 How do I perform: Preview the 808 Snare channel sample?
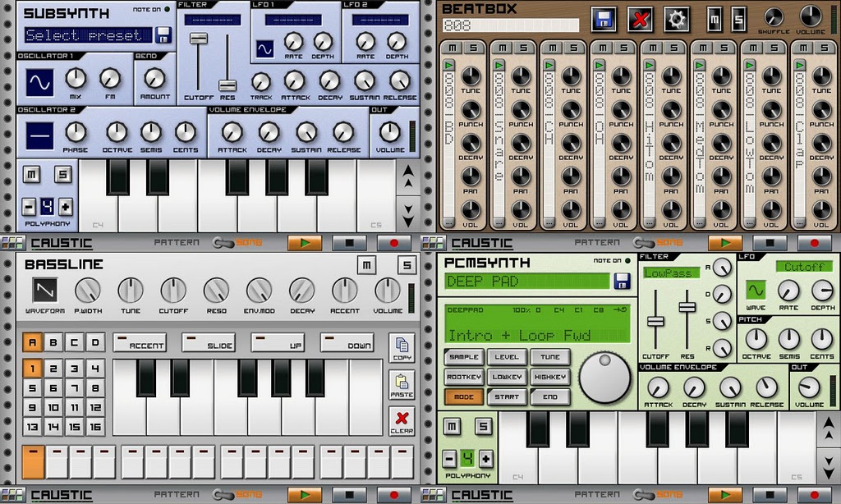click(x=499, y=66)
